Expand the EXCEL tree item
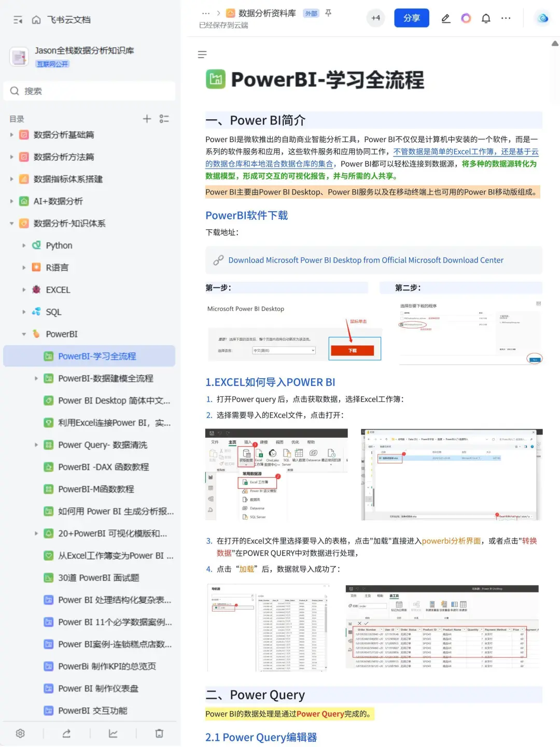Viewport: 560px width, 747px height. pyautogui.click(x=24, y=289)
